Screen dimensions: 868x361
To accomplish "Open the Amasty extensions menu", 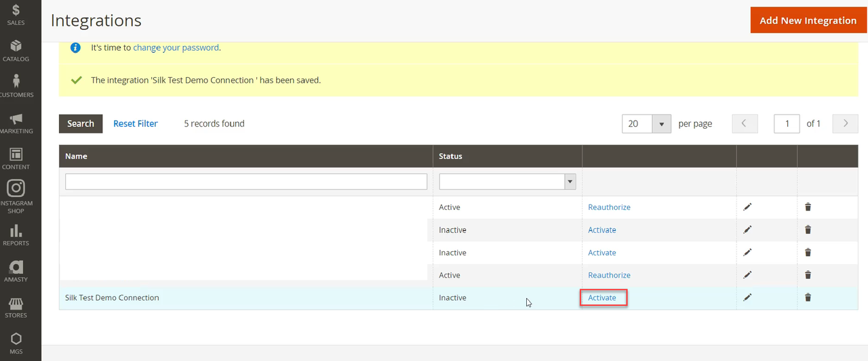I will click(x=16, y=271).
